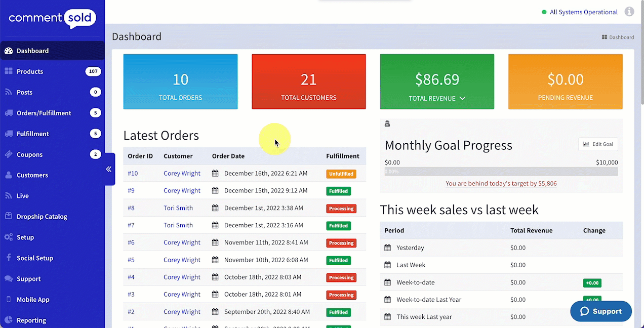Open Tori Smith on order #8
This screenshot has height=328, width=644.
178,208
